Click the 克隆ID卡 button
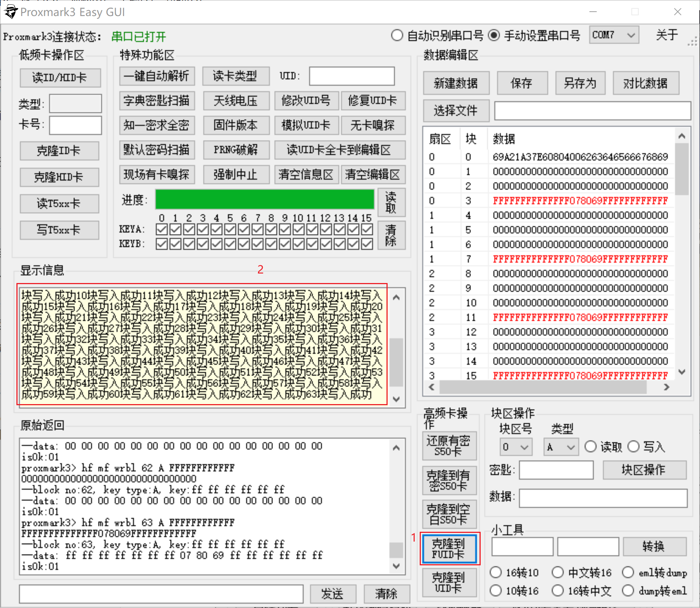Screen dimensions: 700x608 pyautogui.click(x=59, y=151)
